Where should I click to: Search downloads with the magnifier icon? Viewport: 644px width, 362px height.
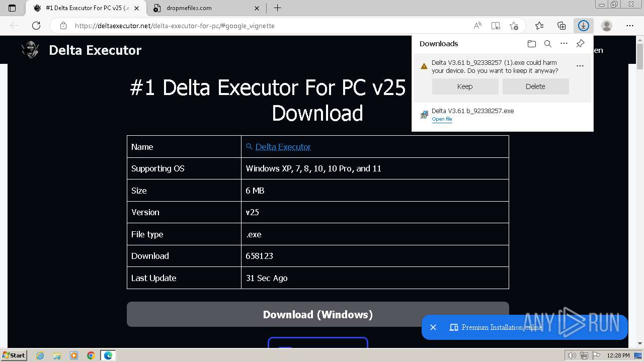point(548,44)
